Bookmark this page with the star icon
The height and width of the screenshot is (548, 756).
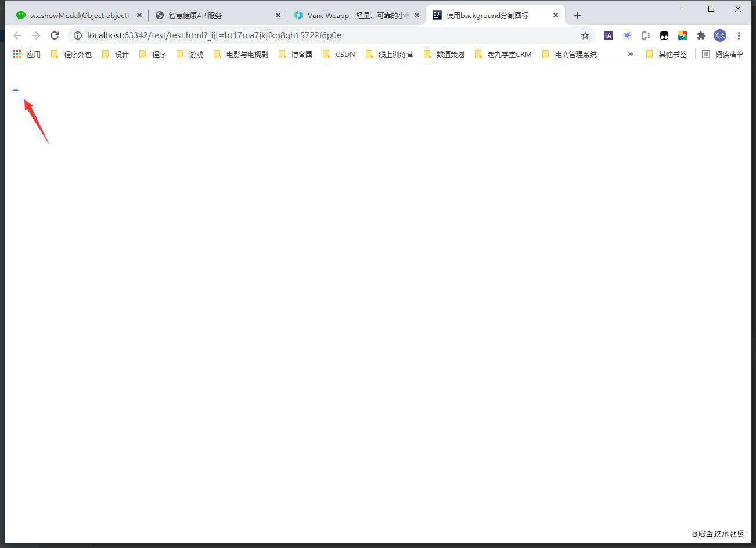coord(585,35)
